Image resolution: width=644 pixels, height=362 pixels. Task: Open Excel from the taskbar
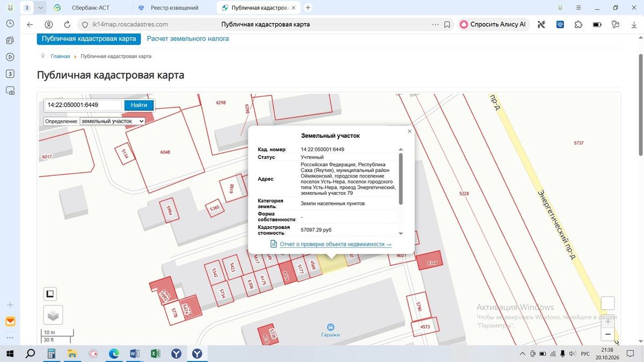pyautogui.click(x=156, y=354)
